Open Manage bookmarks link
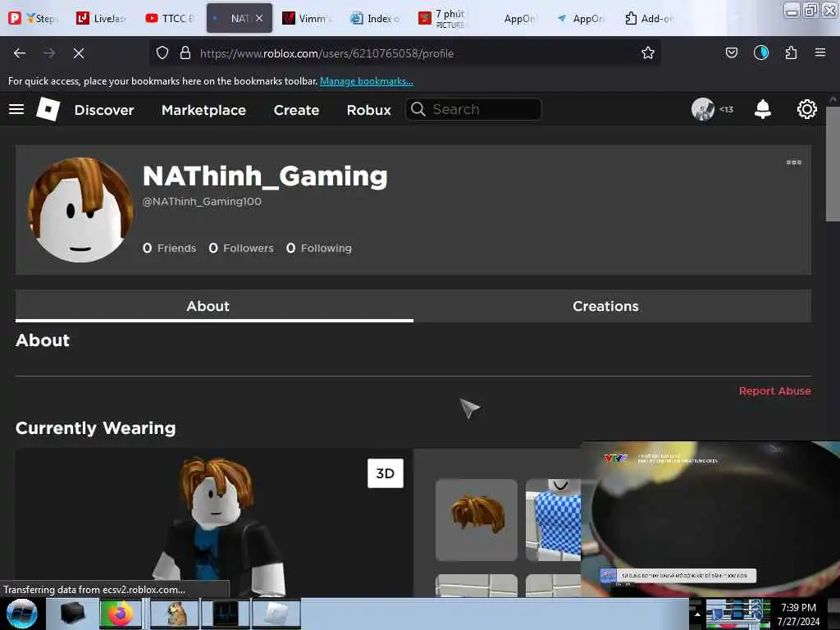Viewport: 840px width, 630px height. [367, 81]
